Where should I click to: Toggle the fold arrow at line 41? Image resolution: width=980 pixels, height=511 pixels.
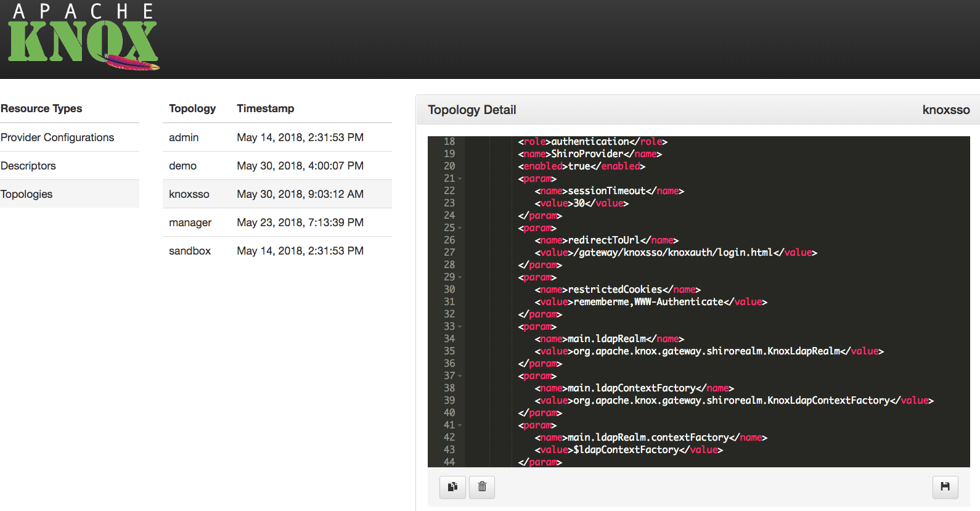point(460,425)
